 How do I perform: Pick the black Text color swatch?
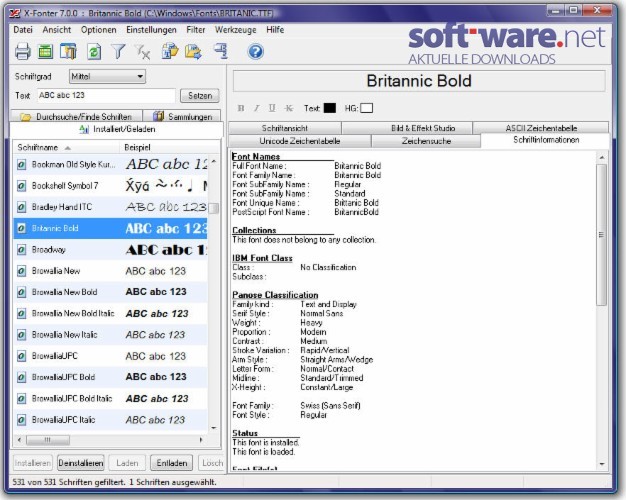click(330, 108)
